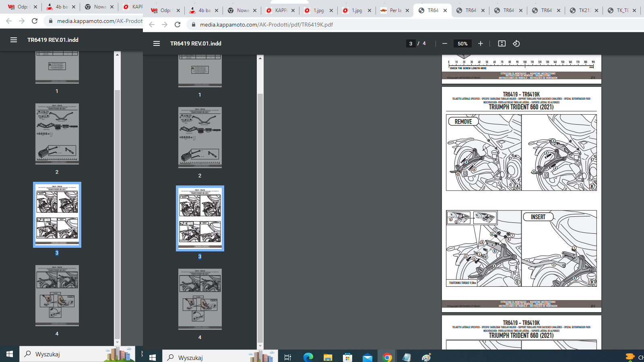Click the front sidebar scrollbar up arrow

[260, 58]
